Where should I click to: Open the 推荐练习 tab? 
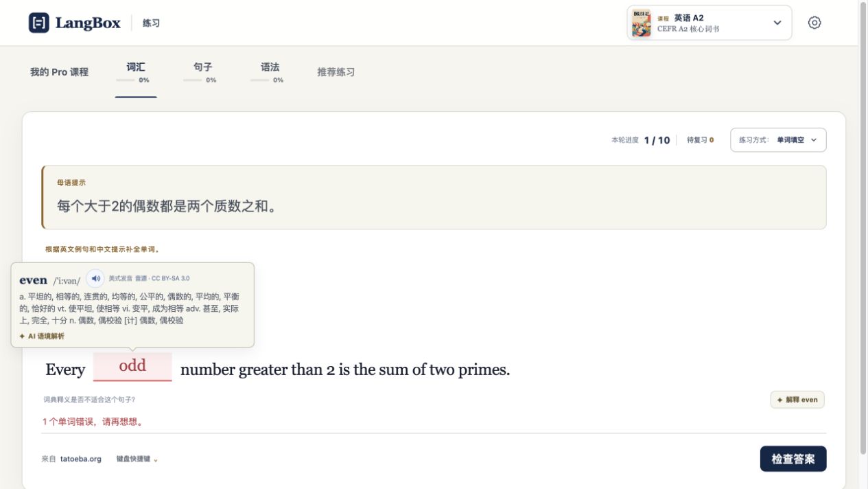coord(336,72)
